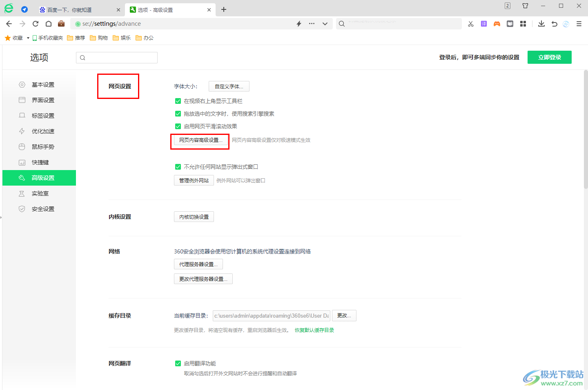This screenshot has height=390, width=588.
Task: Click the 管理例外网站 button
Action: [x=194, y=180]
